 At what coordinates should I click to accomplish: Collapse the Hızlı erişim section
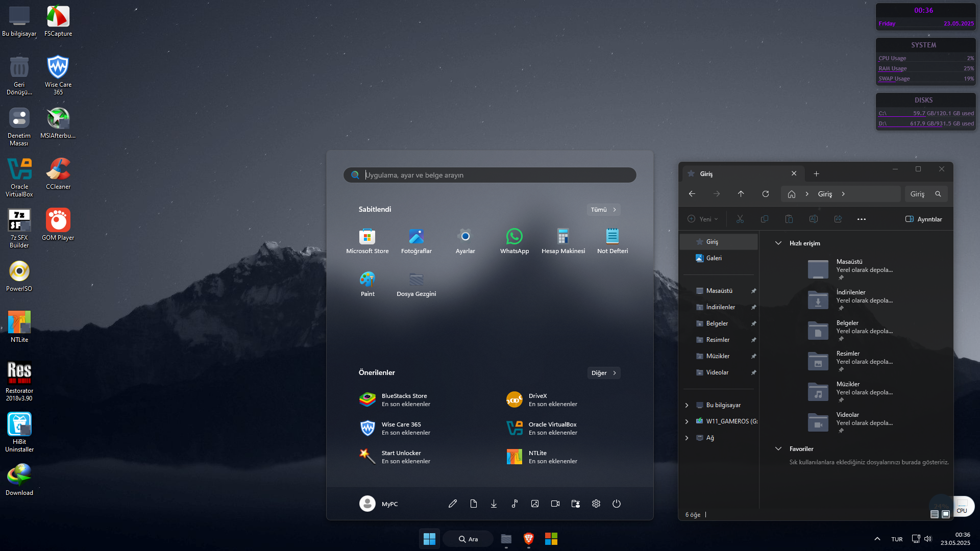pyautogui.click(x=778, y=243)
